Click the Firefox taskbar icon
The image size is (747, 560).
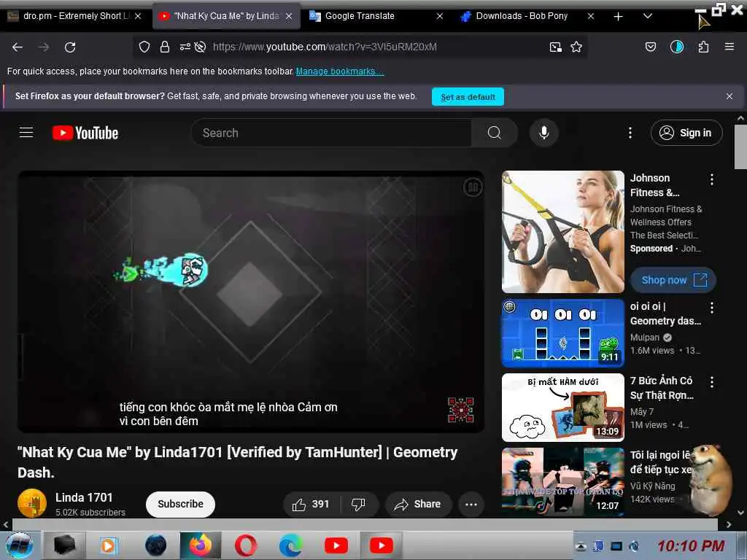coord(201,545)
